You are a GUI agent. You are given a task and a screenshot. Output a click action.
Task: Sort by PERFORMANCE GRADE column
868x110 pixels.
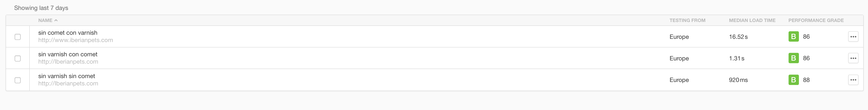tap(816, 20)
